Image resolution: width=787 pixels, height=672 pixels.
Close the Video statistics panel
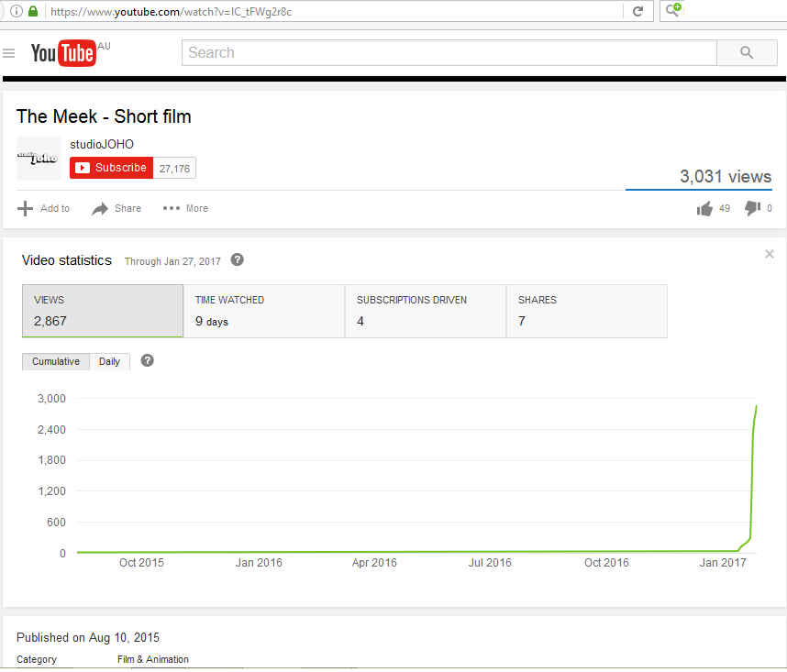pyautogui.click(x=769, y=254)
